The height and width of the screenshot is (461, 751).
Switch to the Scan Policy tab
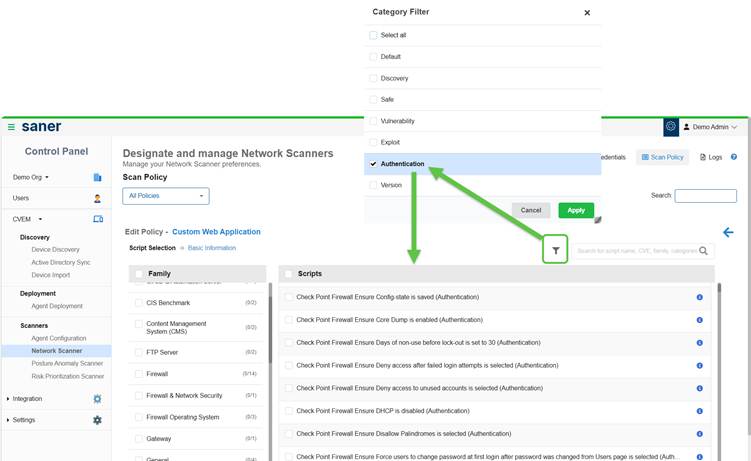[662, 157]
